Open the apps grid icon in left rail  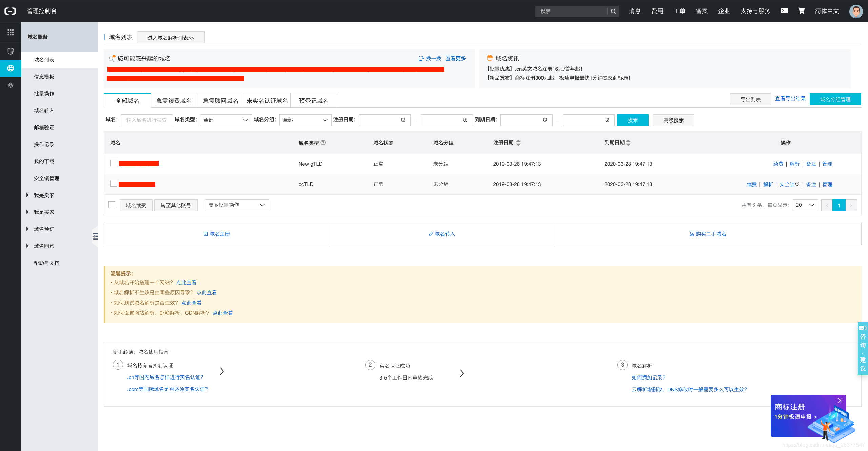[x=11, y=32]
